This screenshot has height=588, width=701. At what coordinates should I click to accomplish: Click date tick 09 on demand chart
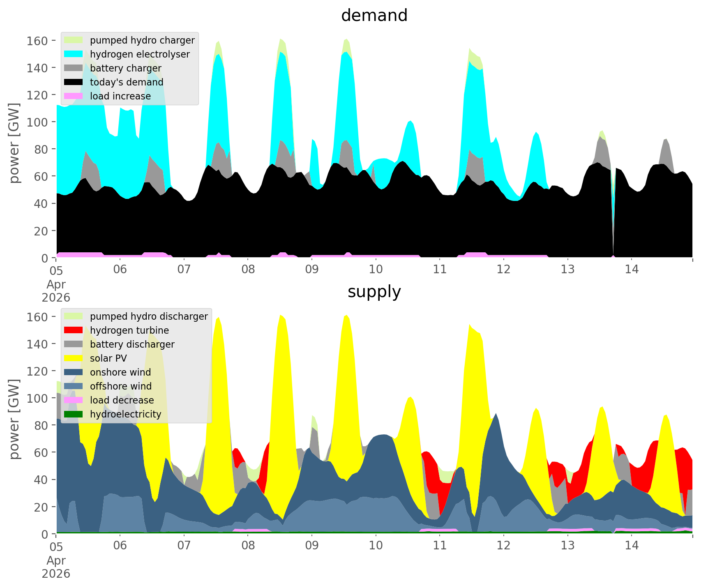tap(312, 270)
